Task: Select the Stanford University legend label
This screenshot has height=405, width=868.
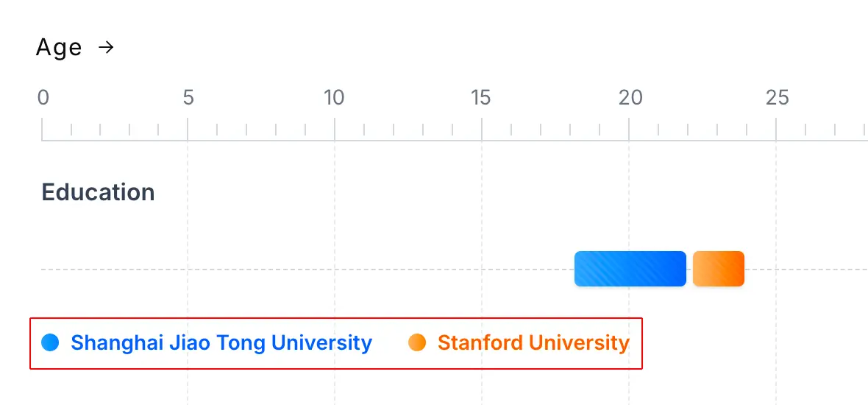Action: [x=533, y=342]
